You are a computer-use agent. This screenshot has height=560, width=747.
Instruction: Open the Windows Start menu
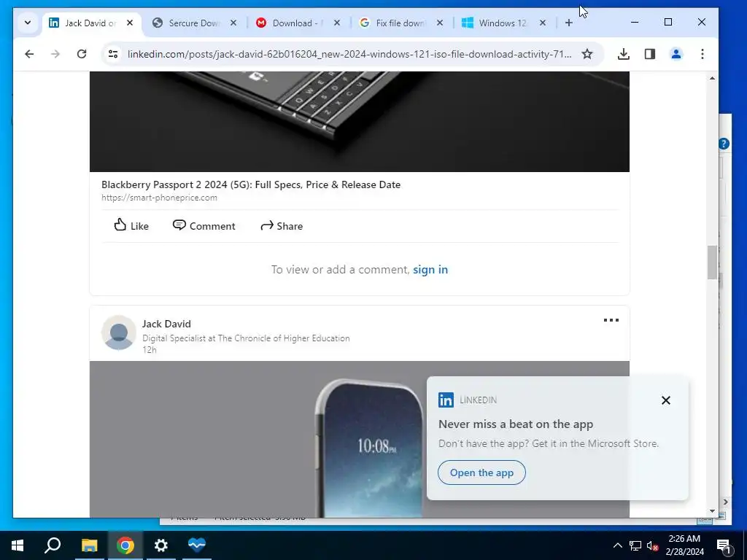coord(18,545)
